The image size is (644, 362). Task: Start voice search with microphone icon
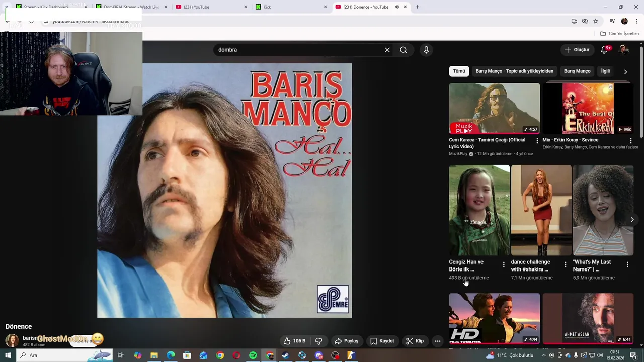[426, 50]
